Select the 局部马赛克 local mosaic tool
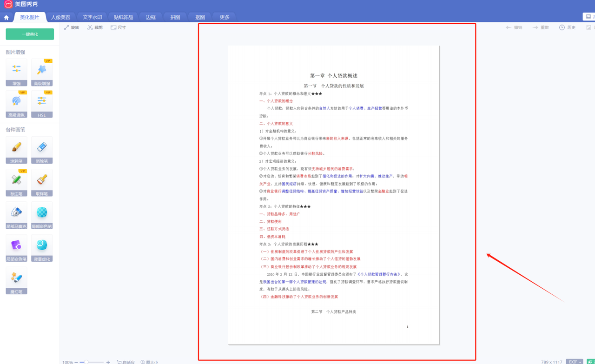 coord(16,215)
